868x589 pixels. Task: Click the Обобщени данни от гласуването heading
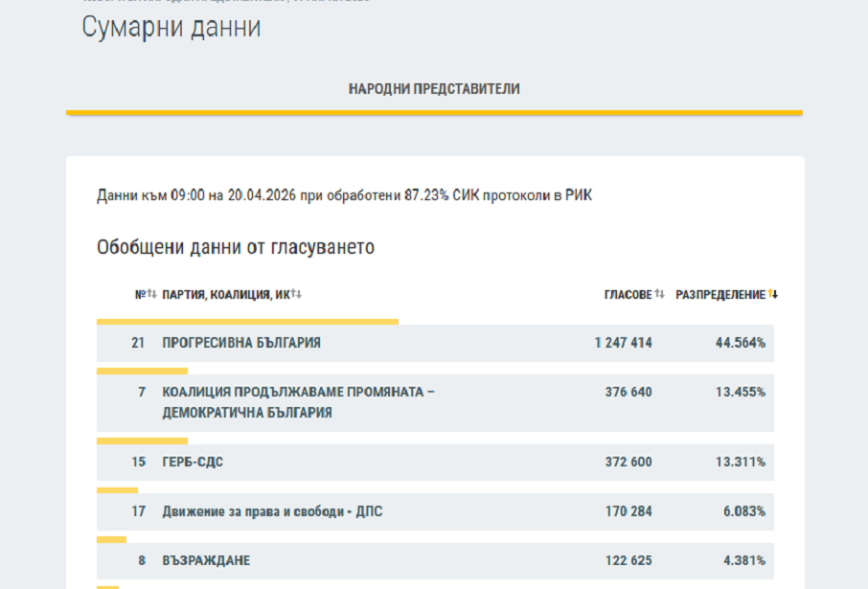(x=236, y=247)
